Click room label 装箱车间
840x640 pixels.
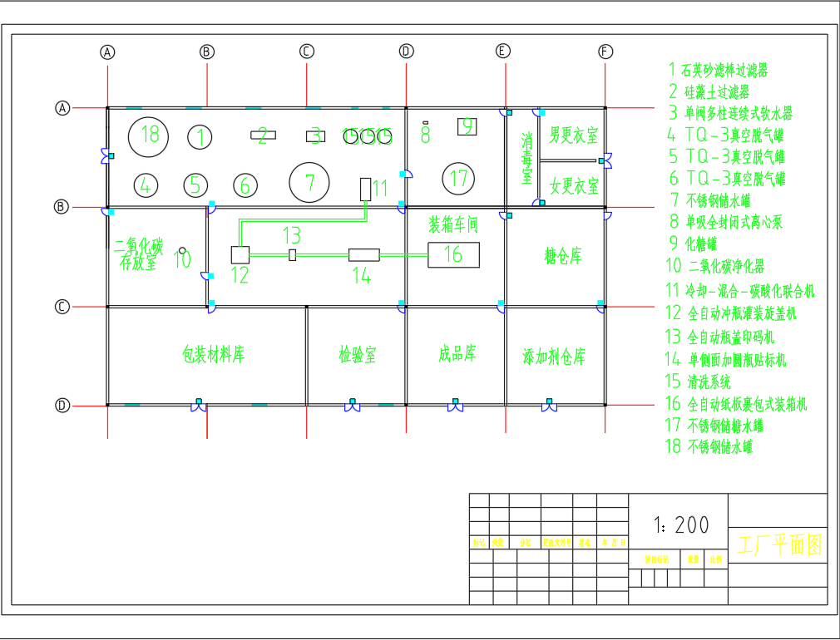pos(453,224)
